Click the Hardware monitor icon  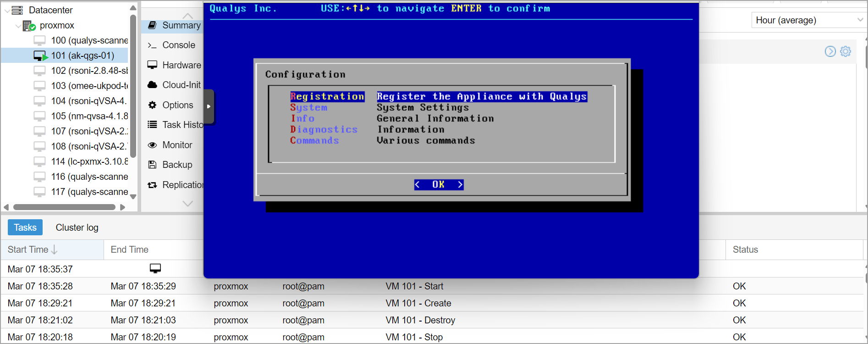152,65
